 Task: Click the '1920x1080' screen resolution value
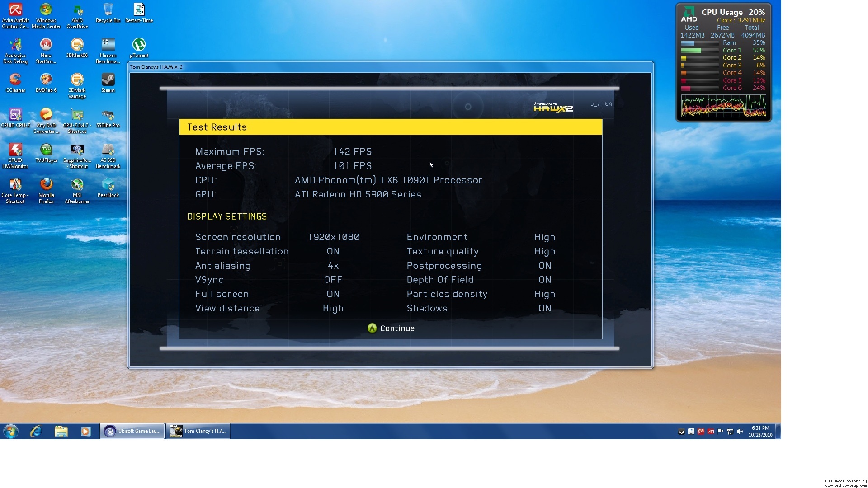[334, 237]
